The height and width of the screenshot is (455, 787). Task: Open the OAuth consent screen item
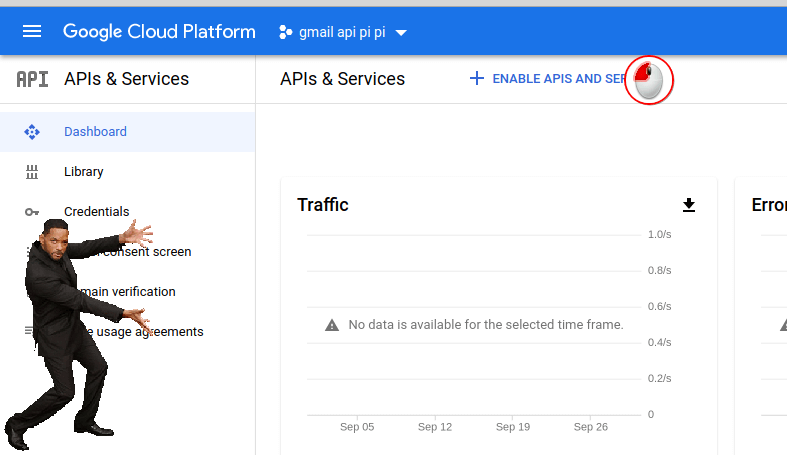[127, 252]
